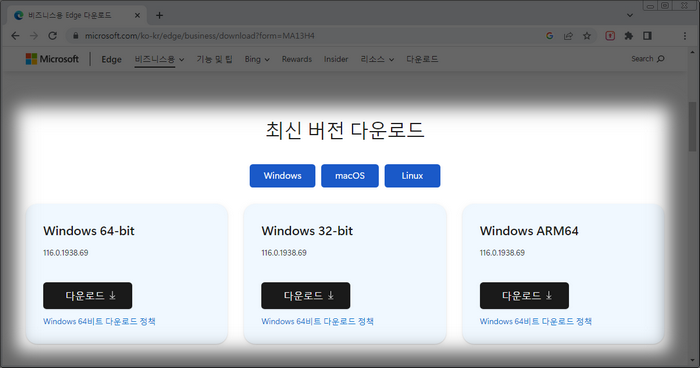The height and width of the screenshot is (368, 700).
Task: Click the Search magnifier button
Action: point(648,59)
